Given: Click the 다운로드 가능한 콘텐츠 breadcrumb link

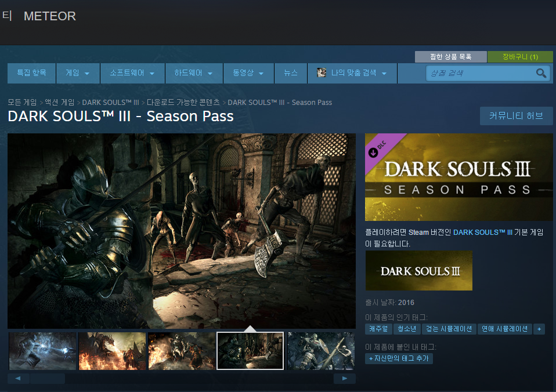Looking at the screenshot, I should [183, 103].
